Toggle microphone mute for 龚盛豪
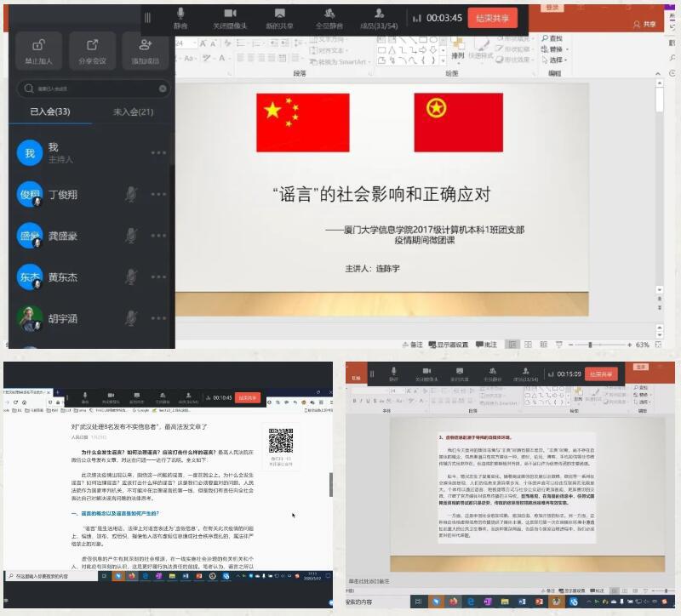This screenshot has width=681, height=616. tap(130, 236)
